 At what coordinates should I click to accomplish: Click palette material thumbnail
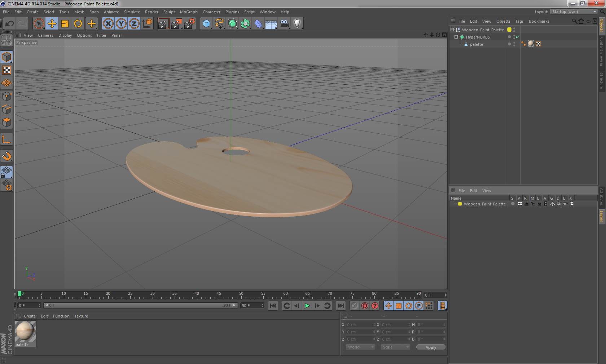tap(25, 332)
